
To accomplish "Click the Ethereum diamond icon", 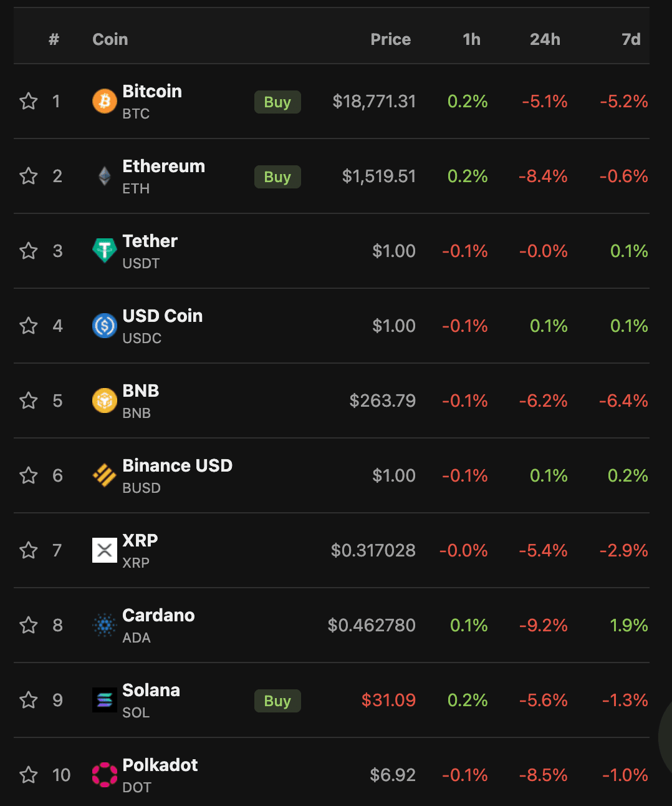I will coord(105,176).
